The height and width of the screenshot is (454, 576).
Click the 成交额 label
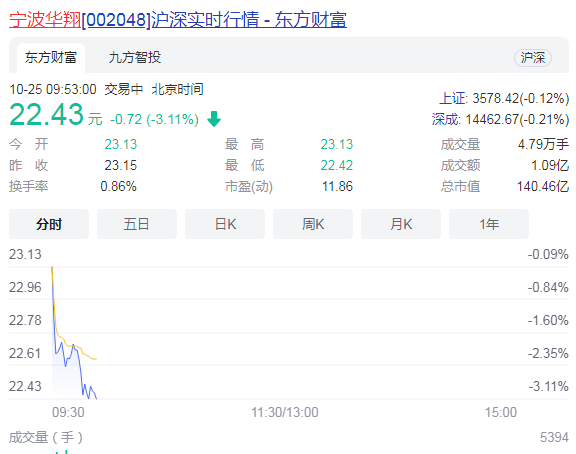click(x=460, y=165)
